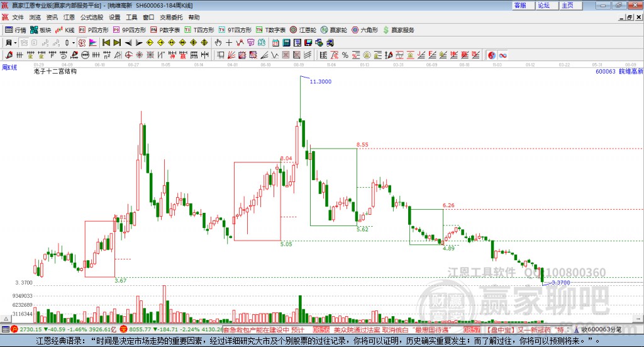Click the 论坛 forum button
The image size is (644, 347).
click(547, 5)
